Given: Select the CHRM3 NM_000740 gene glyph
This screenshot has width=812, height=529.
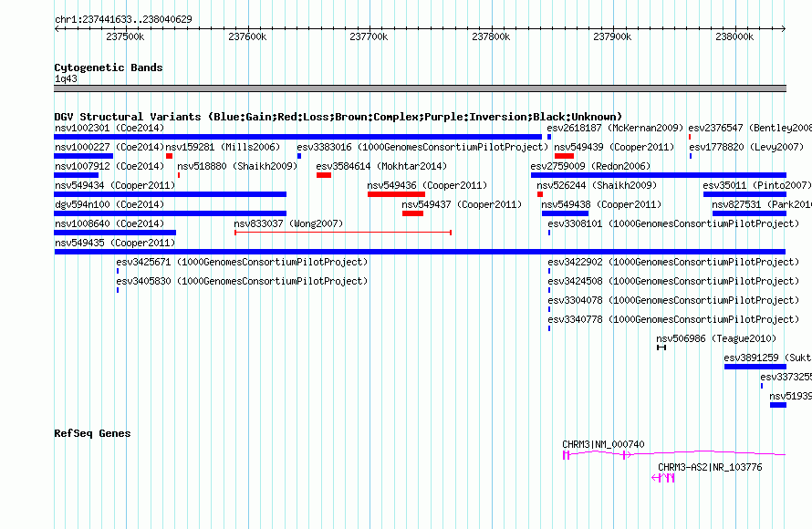Looking at the screenshot, I should pyautogui.click(x=674, y=454).
